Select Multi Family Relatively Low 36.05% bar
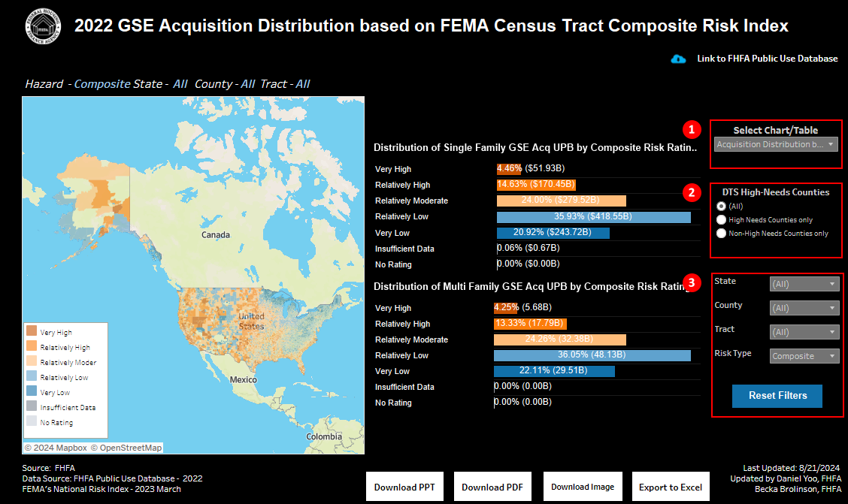 (x=592, y=355)
